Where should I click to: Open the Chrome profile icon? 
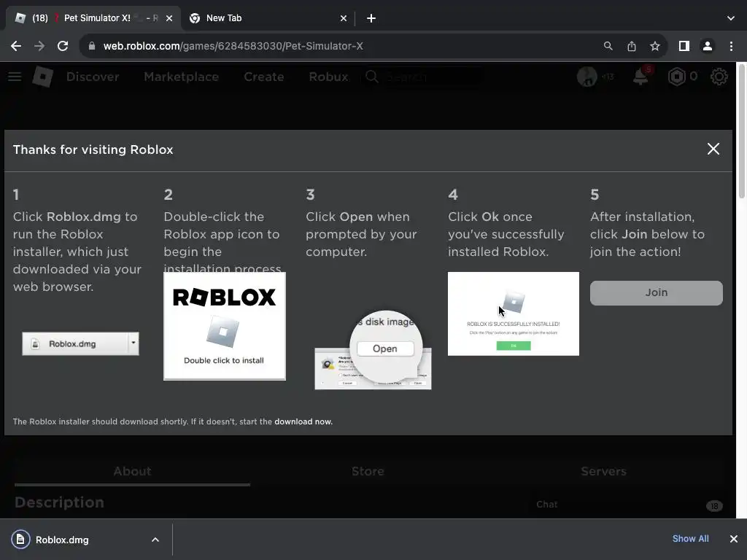(708, 46)
